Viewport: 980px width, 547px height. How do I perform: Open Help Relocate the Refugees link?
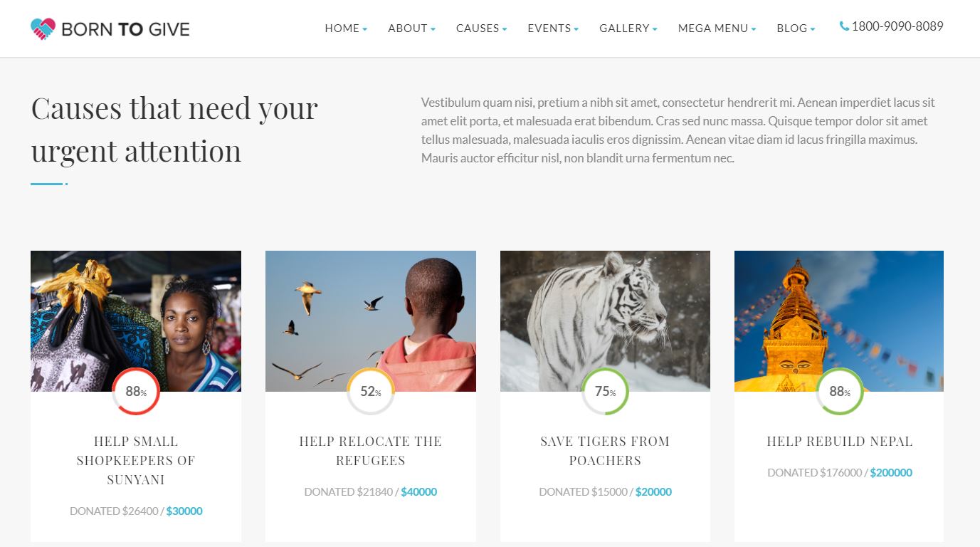(371, 451)
